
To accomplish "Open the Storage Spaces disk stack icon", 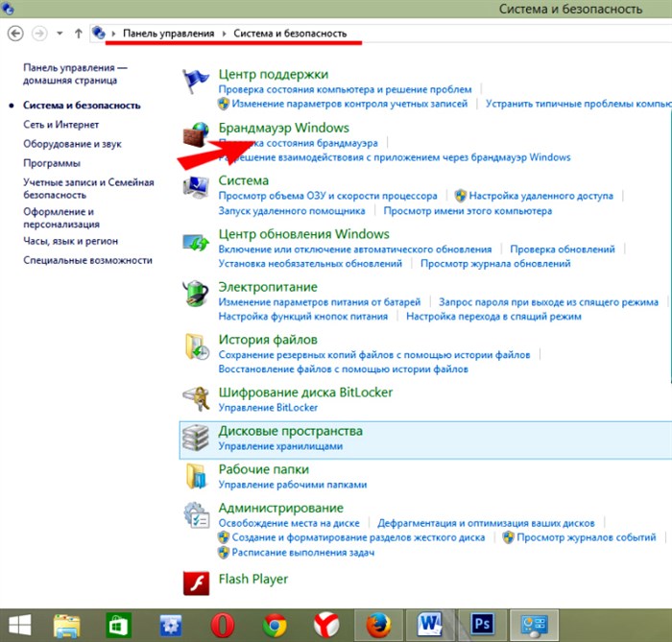I will [196, 438].
